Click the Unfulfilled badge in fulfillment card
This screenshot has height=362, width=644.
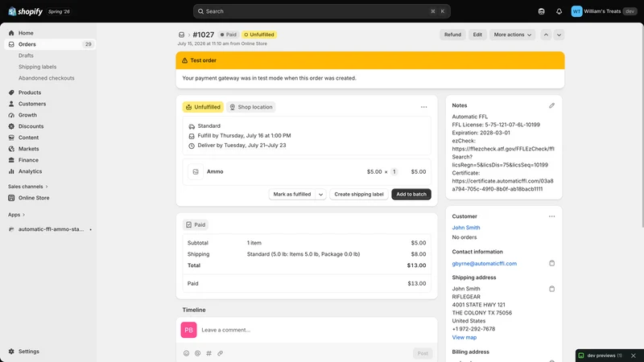click(x=203, y=107)
